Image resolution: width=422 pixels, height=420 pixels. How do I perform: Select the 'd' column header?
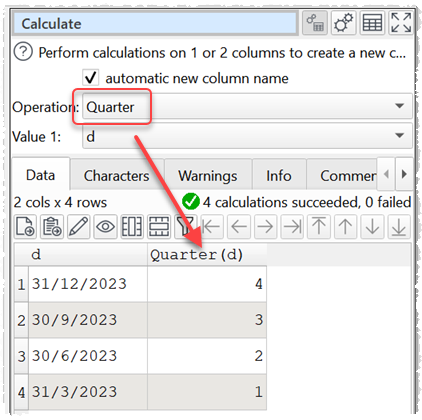[88, 254]
